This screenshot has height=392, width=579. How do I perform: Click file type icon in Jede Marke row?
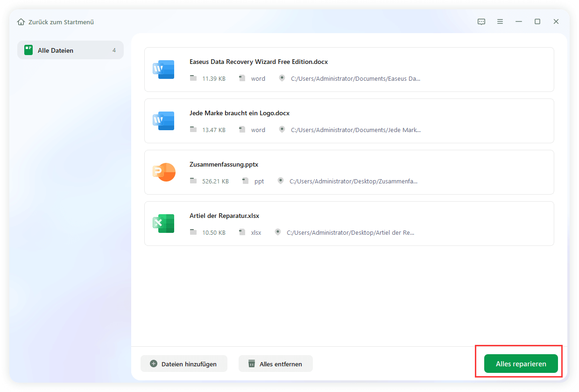[x=242, y=130]
